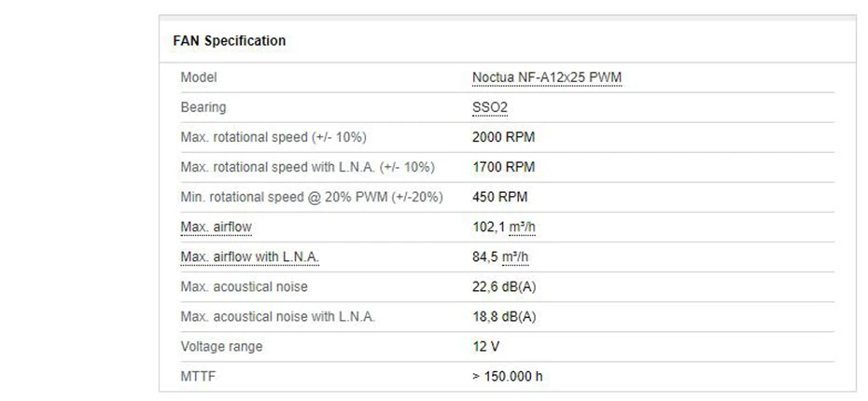
Task: Select the Min. rotational speed @ 20% PWM label
Action: pyautogui.click(x=311, y=198)
